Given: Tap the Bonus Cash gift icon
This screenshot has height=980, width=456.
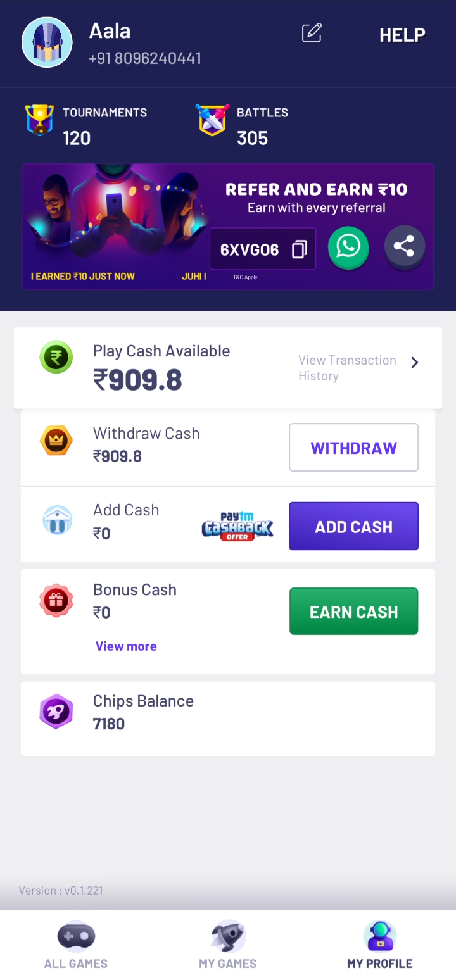Looking at the screenshot, I should (x=56, y=600).
